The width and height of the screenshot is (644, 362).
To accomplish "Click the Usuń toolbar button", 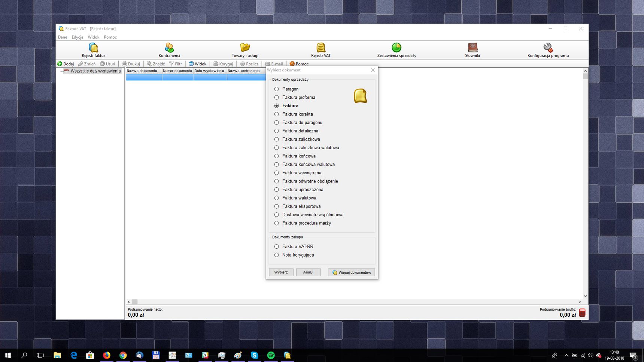I will (x=107, y=64).
